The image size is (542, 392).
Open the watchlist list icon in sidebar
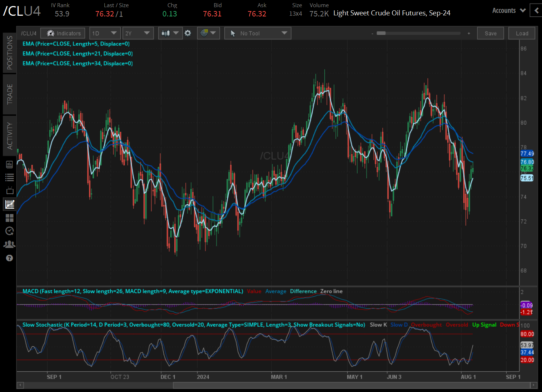pos(10,177)
